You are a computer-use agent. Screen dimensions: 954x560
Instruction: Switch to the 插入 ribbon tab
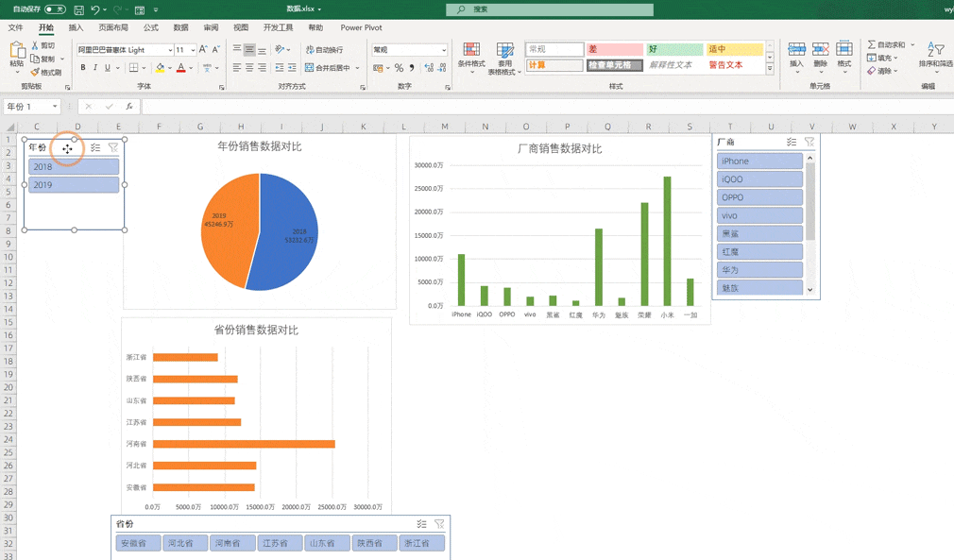(x=76, y=27)
